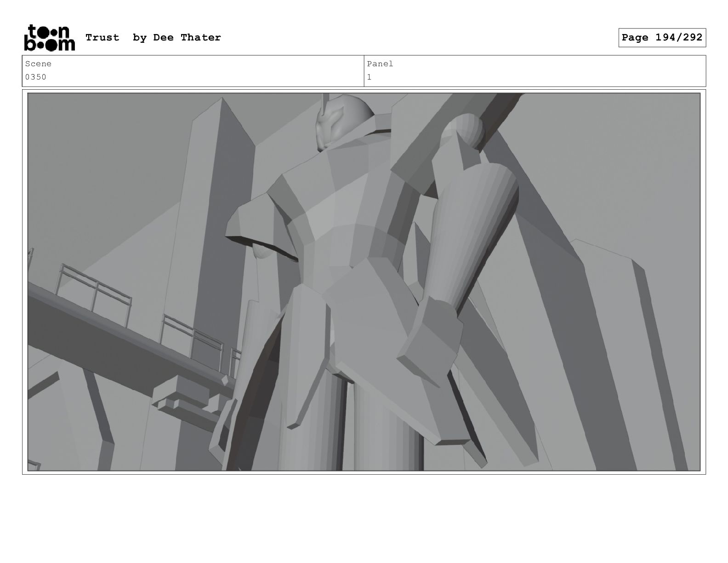Screen dimensions: 728x563
Task: Select scene number '0350'
Action: (x=36, y=77)
